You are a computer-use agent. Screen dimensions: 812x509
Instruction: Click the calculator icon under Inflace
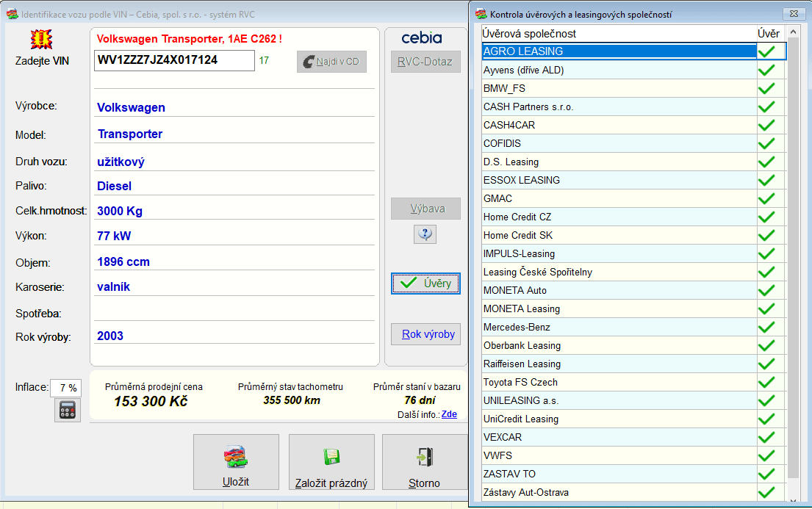pos(68,410)
